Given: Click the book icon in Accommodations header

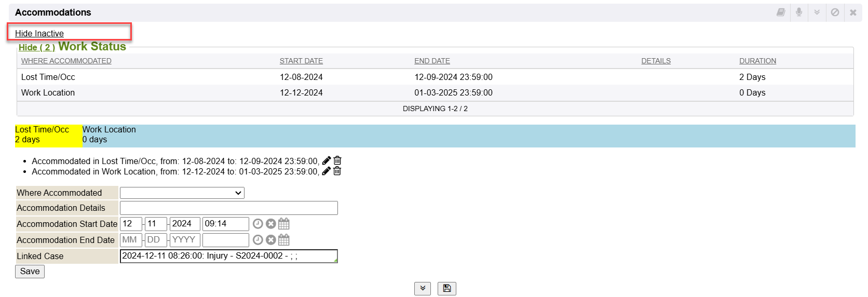Looking at the screenshot, I should [780, 12].
